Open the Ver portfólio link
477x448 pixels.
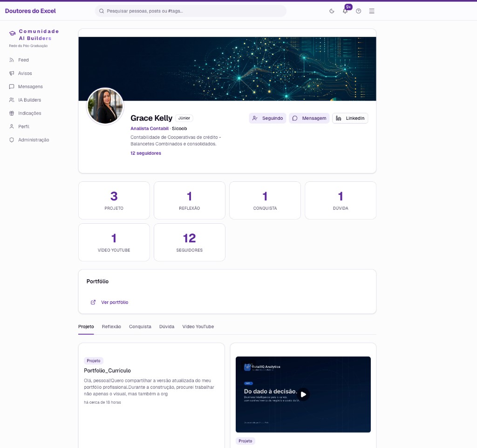coord(115,303)
